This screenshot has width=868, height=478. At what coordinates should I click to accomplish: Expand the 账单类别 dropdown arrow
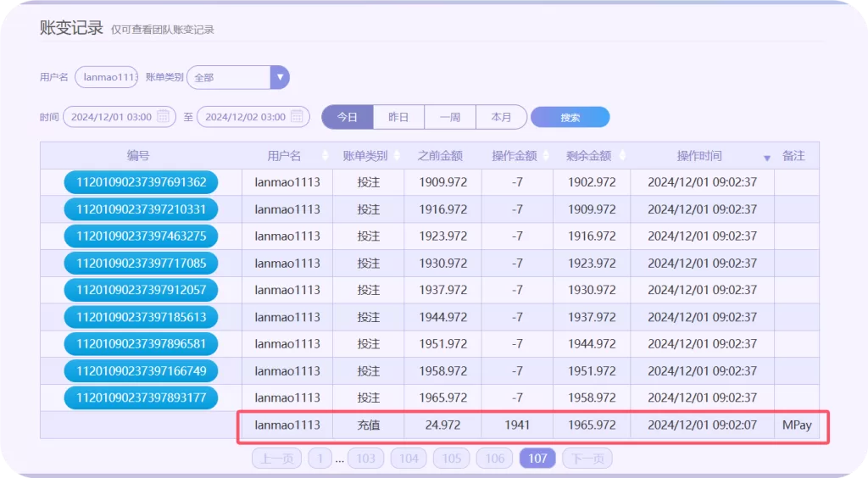pos(280,77)
